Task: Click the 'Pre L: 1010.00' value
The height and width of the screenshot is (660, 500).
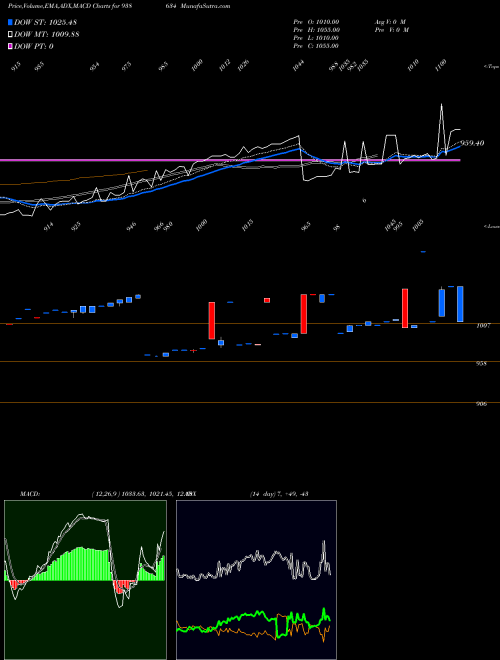Action: [316, 38]
